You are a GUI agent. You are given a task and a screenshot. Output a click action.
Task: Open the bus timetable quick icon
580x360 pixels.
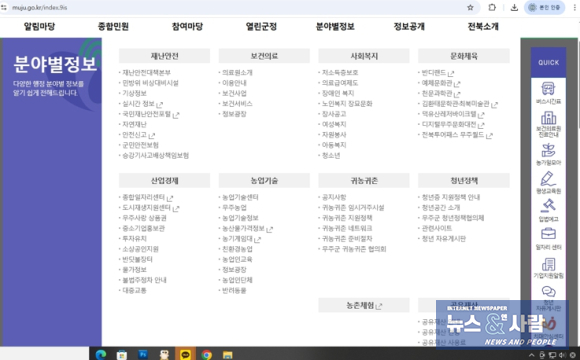(x=548, y=92)
